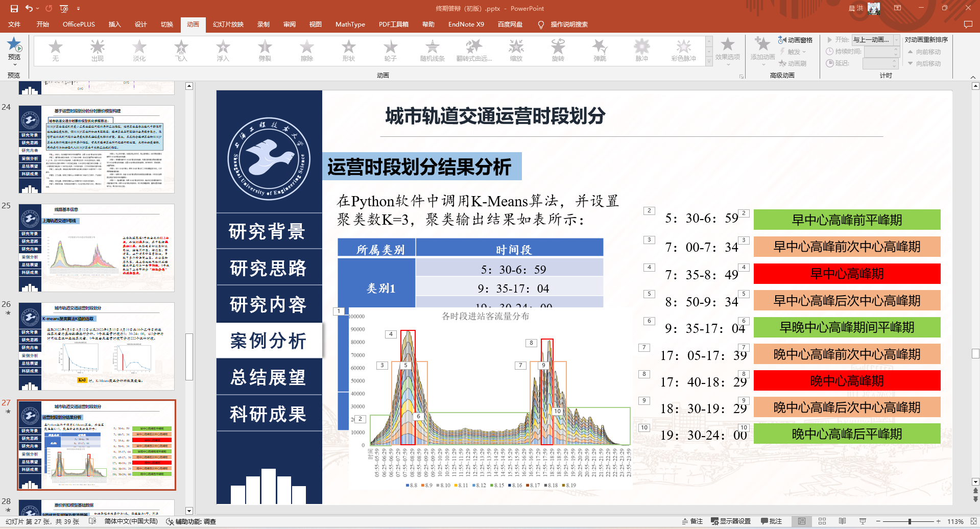980x529 pixels.
Task: Select the 淡化 (Fade) animation effect
Action: (x=139, y=51)
